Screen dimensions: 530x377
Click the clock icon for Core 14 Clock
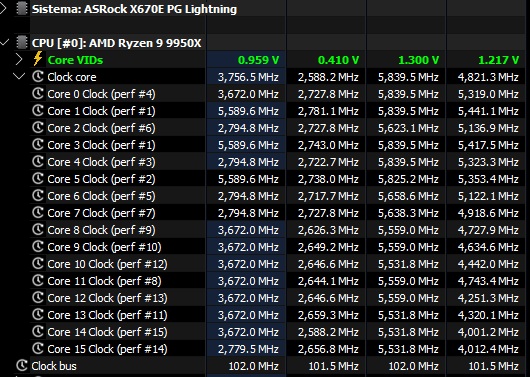pos(38,331)
